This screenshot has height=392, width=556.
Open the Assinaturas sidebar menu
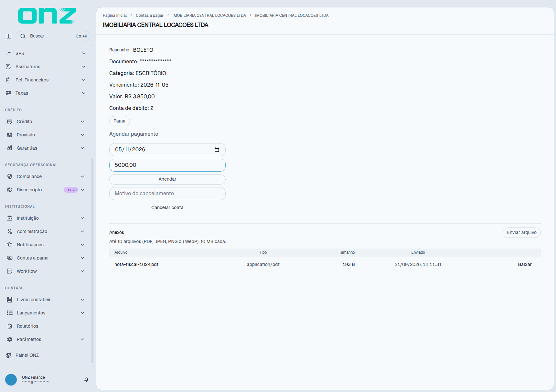(x=46, y=67)
